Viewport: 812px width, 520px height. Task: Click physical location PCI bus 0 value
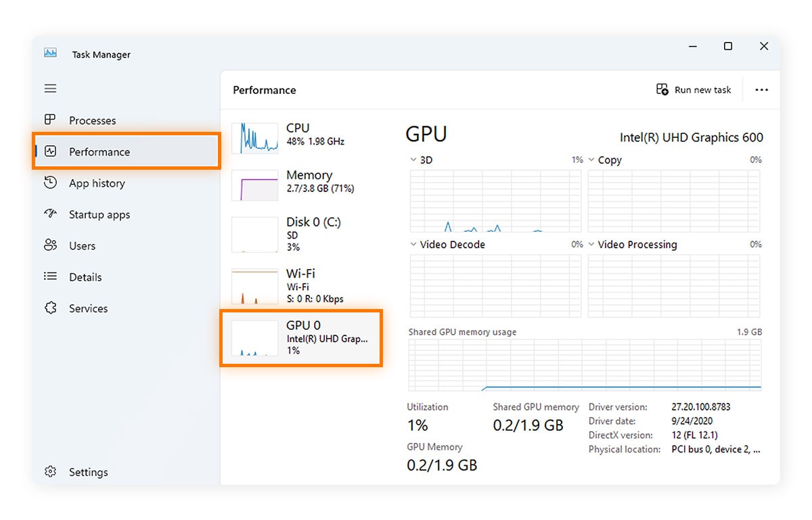(716, 449)
